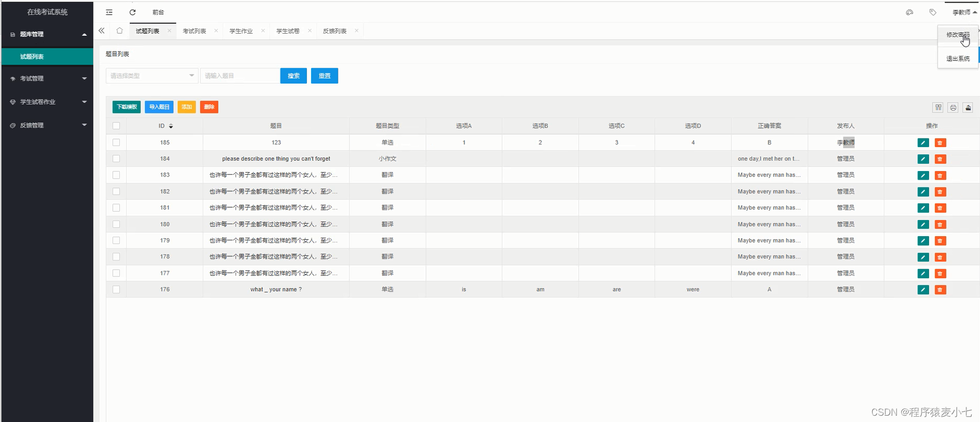Collapse the sidebar with the menu-fold icon
The width and height of the screenshot is (980, 422).
(109, 12)
